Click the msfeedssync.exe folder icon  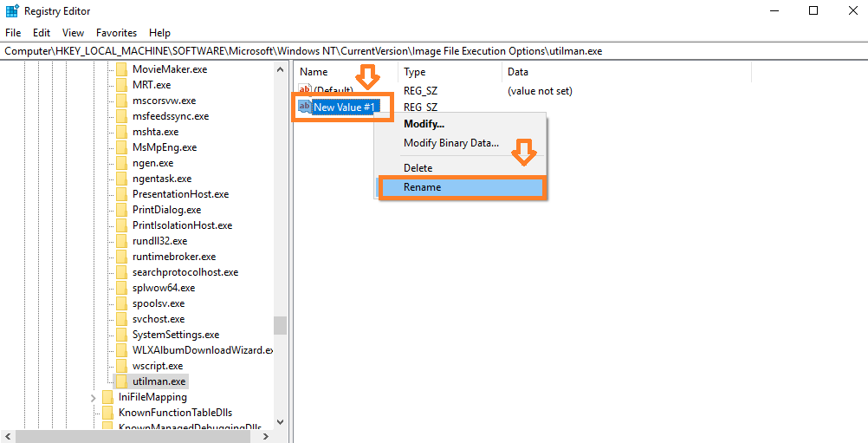point(121,116)
